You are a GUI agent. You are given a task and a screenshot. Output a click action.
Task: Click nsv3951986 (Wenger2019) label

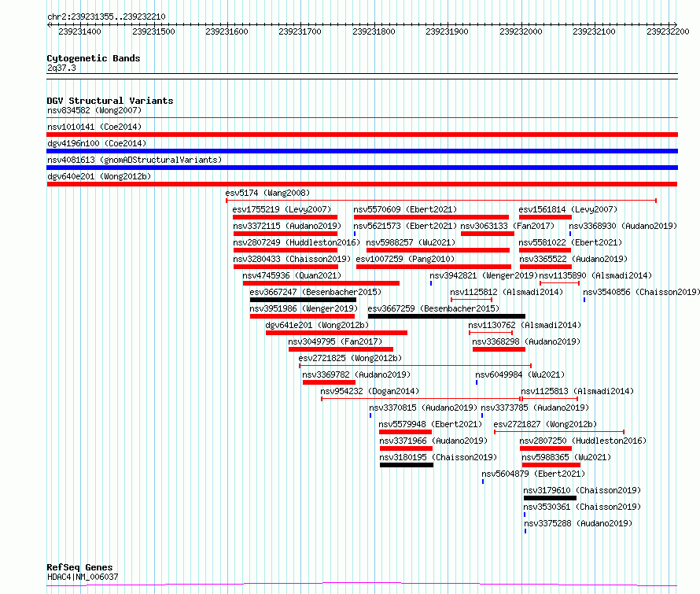(304, 308)
